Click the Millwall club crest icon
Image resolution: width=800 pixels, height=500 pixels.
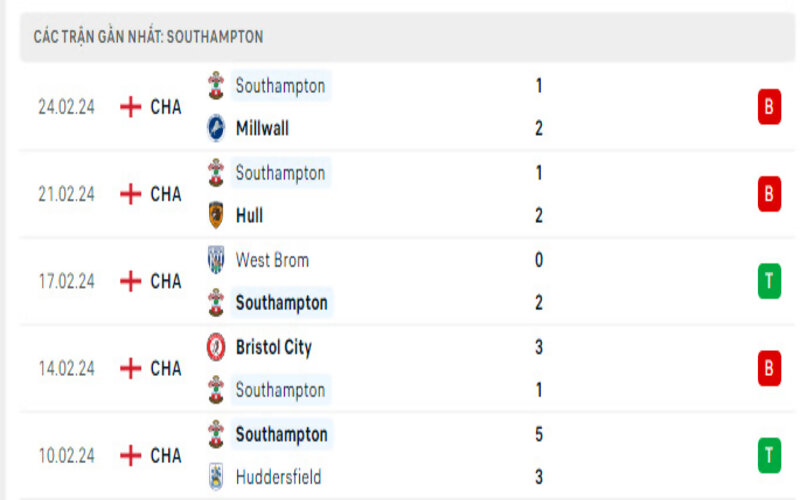click(x=216, y=128)
